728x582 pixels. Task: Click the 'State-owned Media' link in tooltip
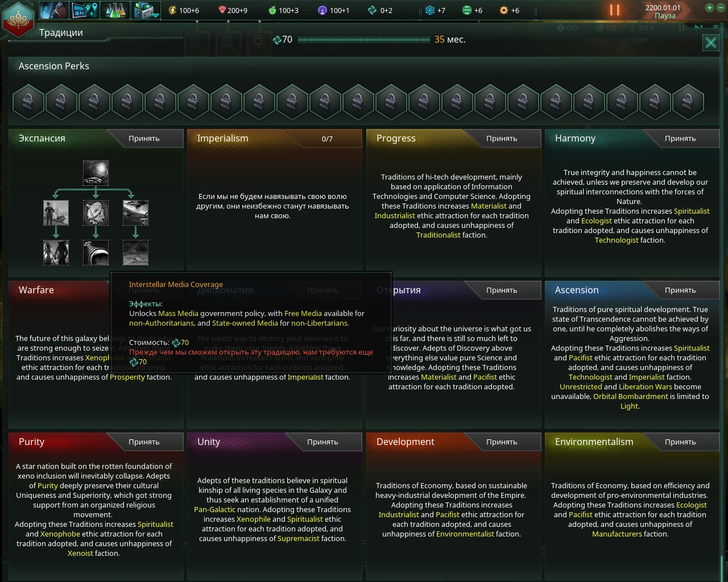click(245, 323)
